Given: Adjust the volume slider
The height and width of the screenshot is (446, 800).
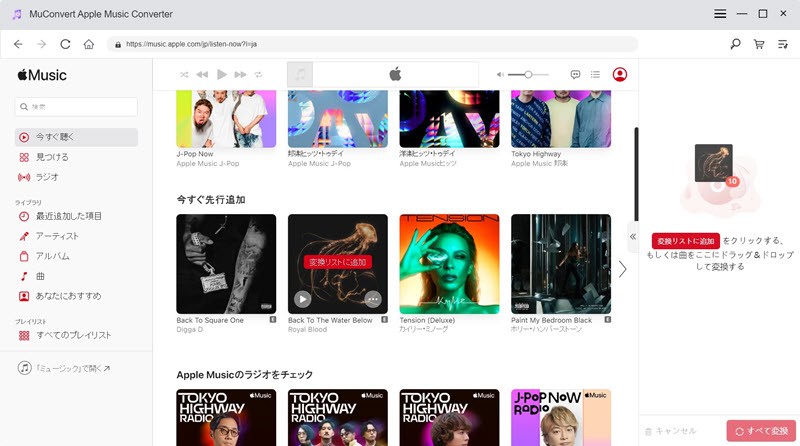Looking at the screenshot, I should coord(528,75).
